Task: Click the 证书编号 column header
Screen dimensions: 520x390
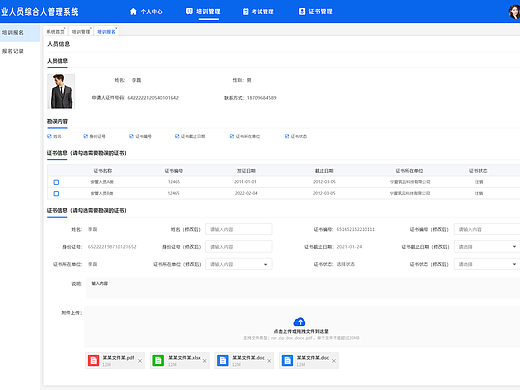Action: tap(174, 171)
